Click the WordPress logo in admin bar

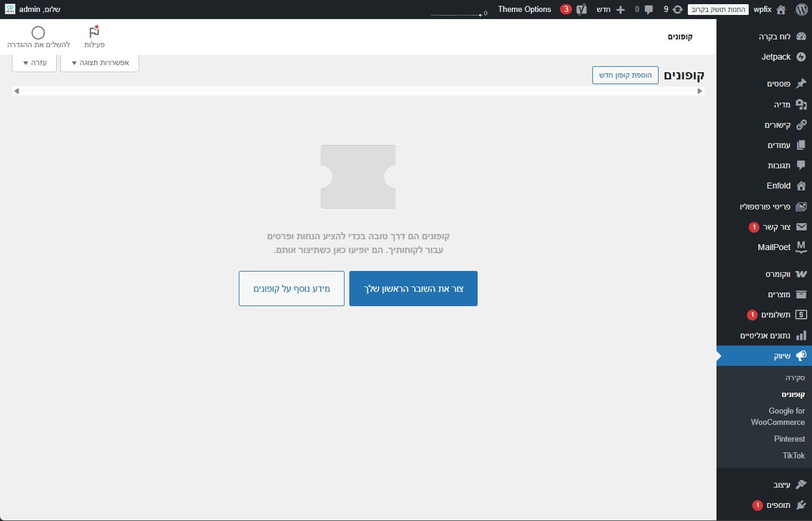click(801, 10)
